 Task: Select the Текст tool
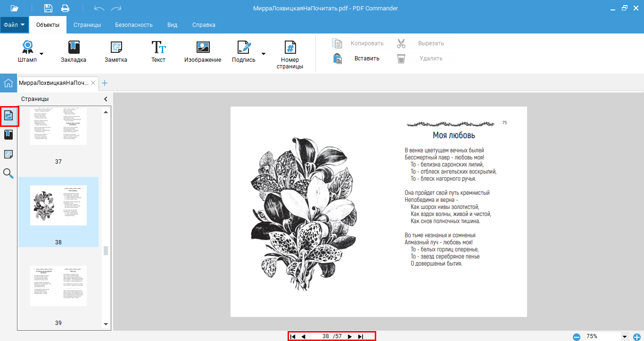coord(158,52)
